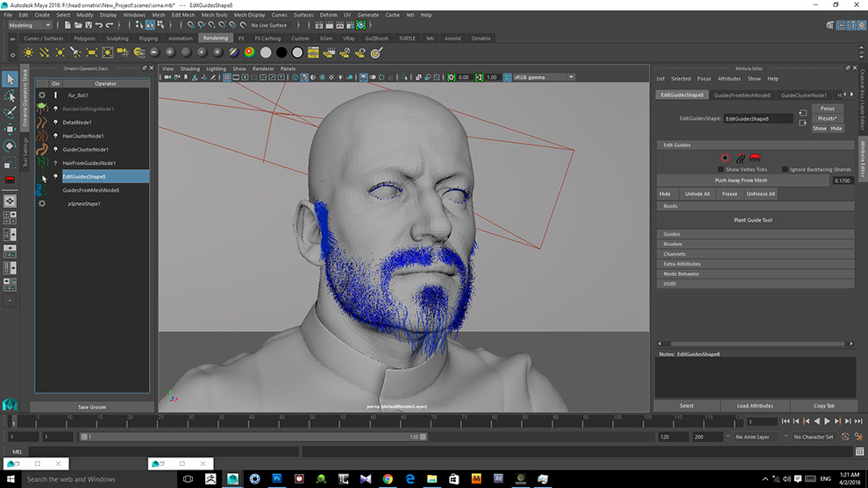Image resolution: width=868 pixels, height=488 pixels.
Task: Click the rainbow ramp shader shelf icon
Action: pos(249,53)
